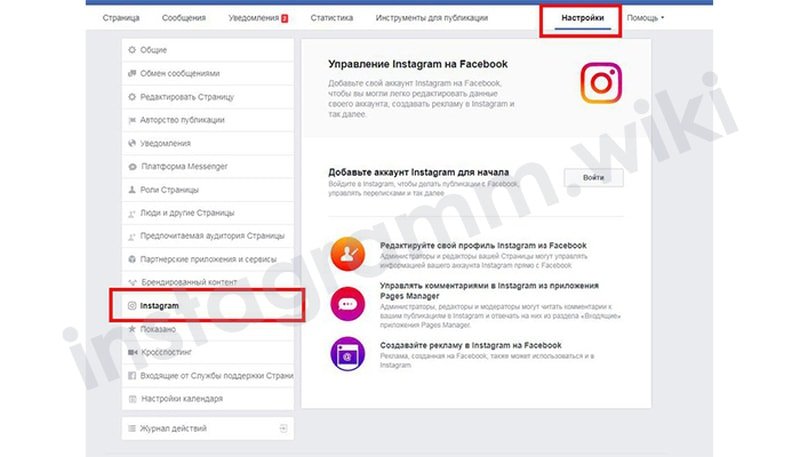Image resolution: width=800 pixels, height=457 pixels.
Task: Go to Сообщения tab
Action: pos(184,18)
